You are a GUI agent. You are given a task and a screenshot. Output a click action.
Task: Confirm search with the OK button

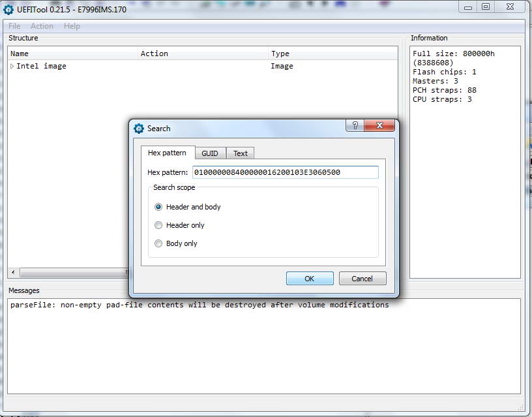[310, 279]
